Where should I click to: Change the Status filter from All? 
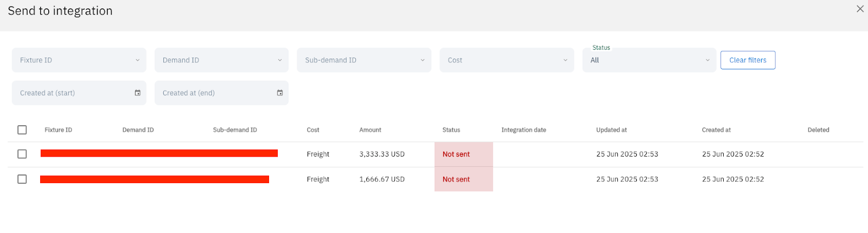click(649, 60)
